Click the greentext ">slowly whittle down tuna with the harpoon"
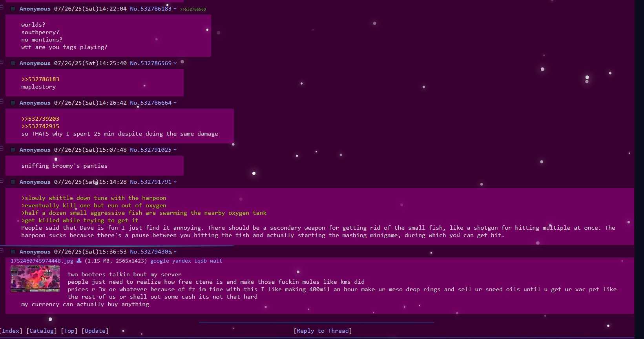Viewport: 644px width, 339px height. [x=94, y=198]
